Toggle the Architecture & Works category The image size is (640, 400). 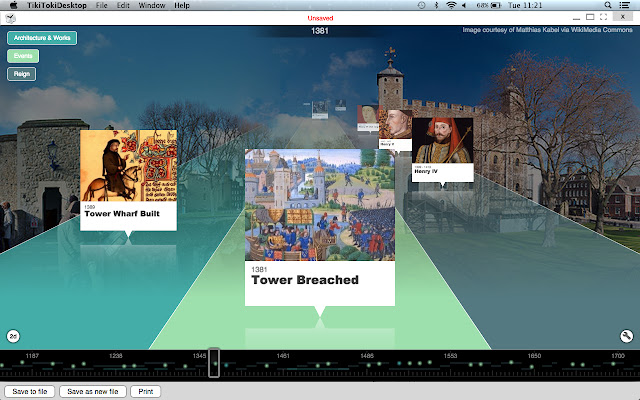coord(42,38)
